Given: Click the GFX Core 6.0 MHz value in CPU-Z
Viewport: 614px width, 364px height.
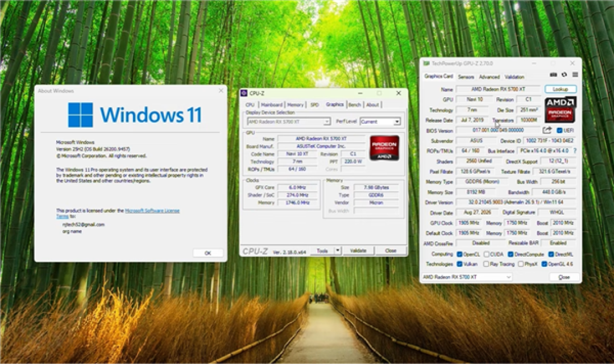Looking at the screenshot, I should click(297, 187).
